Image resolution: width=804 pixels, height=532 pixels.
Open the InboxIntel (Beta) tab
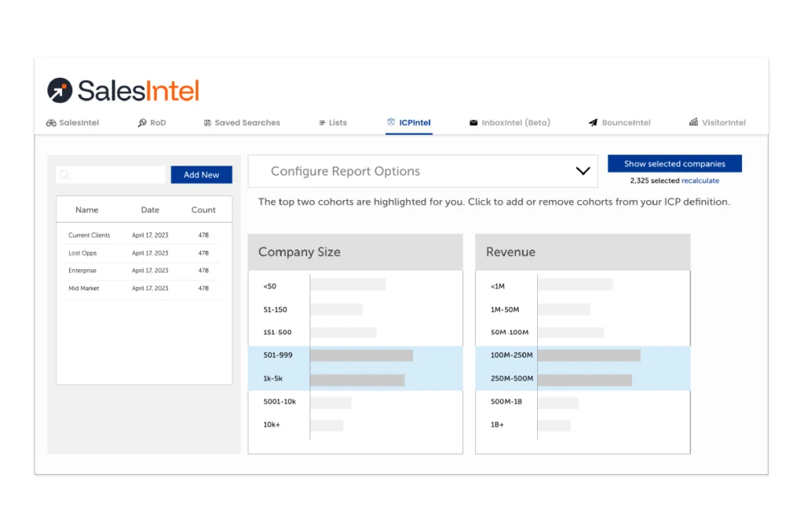pyautogui.click(x=510, y=122)
